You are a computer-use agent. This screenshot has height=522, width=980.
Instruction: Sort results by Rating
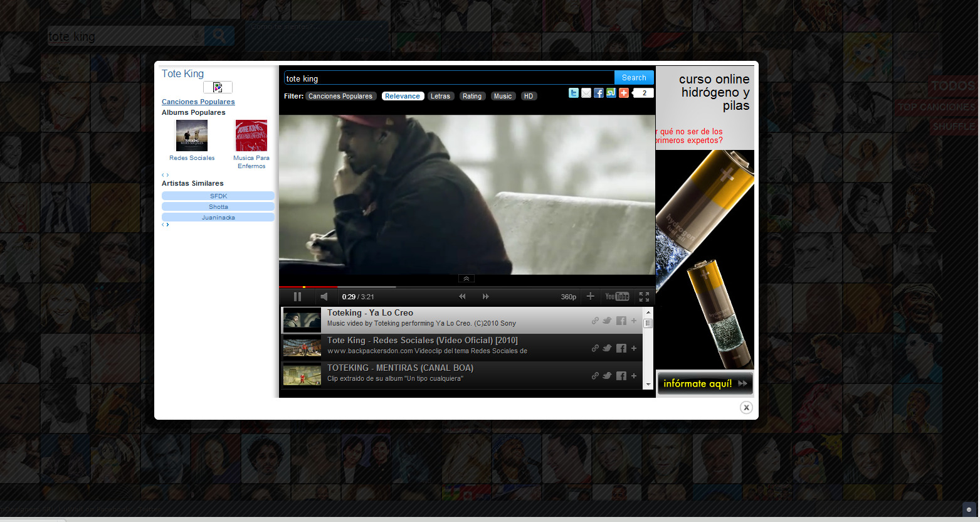tap(472, 96)
